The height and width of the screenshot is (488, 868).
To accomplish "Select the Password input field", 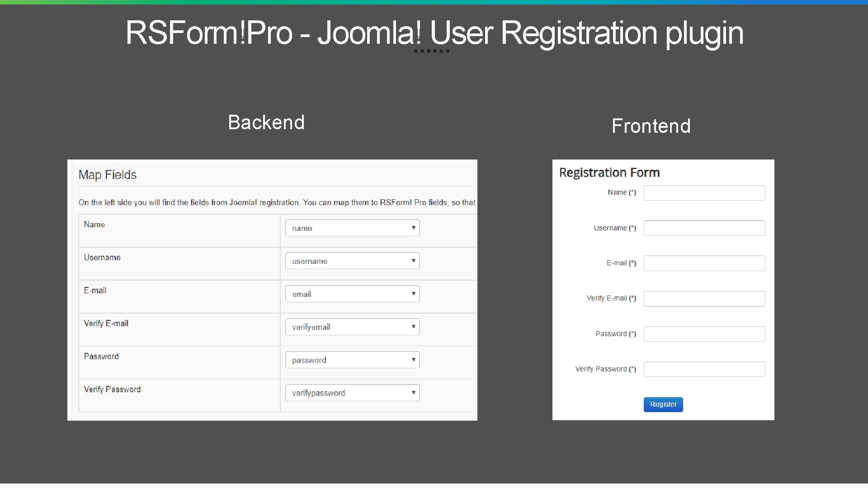I will 704,334.
